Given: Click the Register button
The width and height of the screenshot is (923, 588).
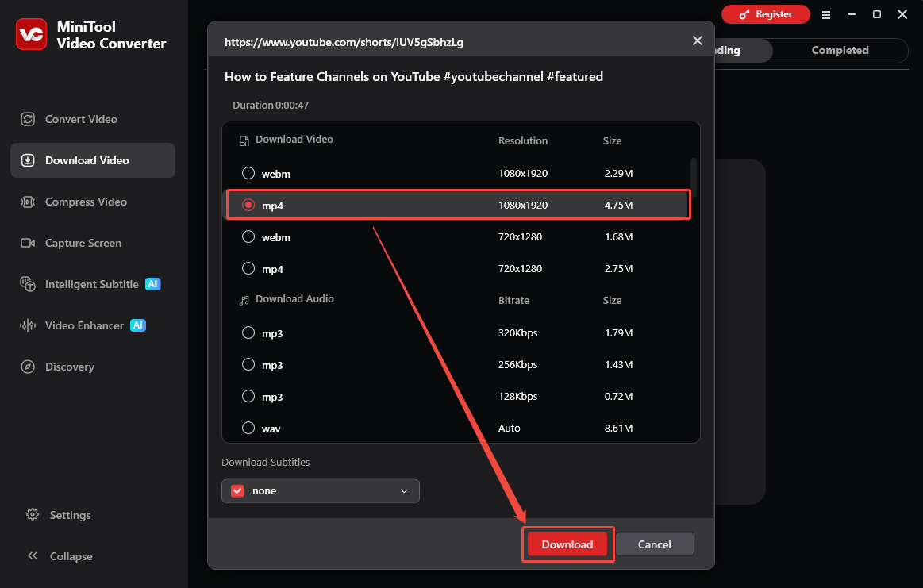Looking at the screenshot, I should 766,15.
